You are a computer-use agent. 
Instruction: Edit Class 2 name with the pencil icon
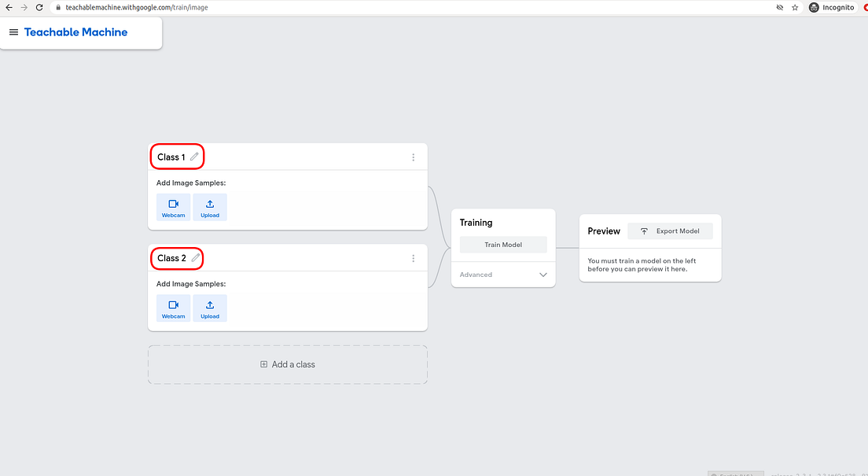(x=194, y=257)
